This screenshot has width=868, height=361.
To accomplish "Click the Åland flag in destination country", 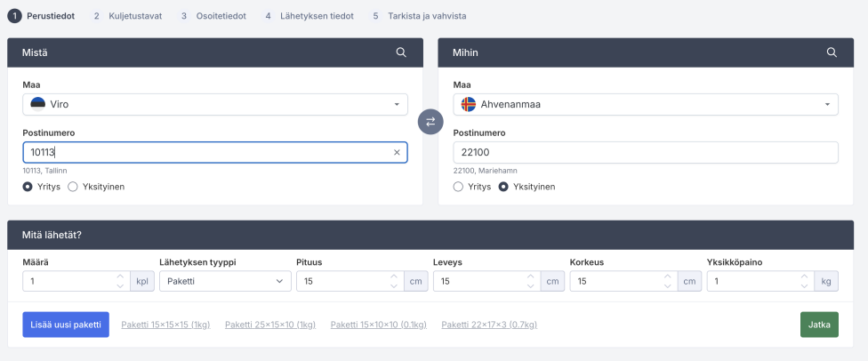I will 469,104.
